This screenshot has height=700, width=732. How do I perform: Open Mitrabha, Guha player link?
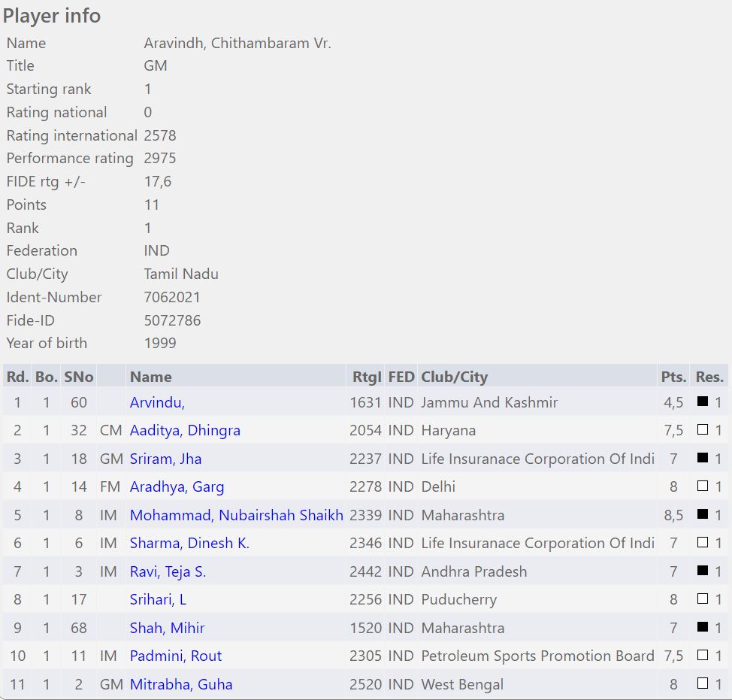coord(181,685)
